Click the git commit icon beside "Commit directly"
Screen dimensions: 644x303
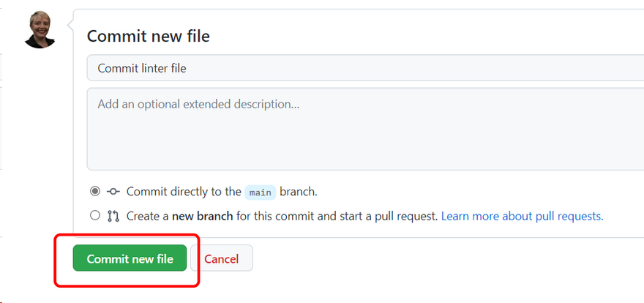pos(113,192)
